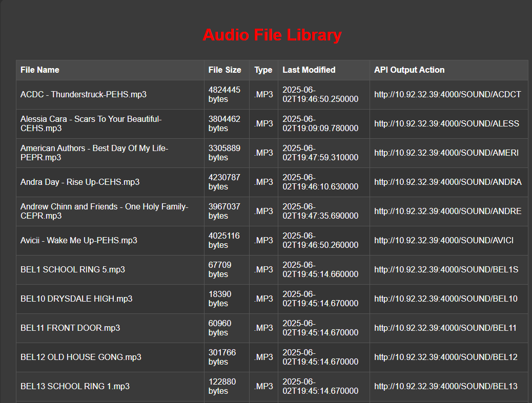Viewport: 532px width, 403px height.
Task: Click the ACDC Thunderstruck API URL
Action: 447,94
